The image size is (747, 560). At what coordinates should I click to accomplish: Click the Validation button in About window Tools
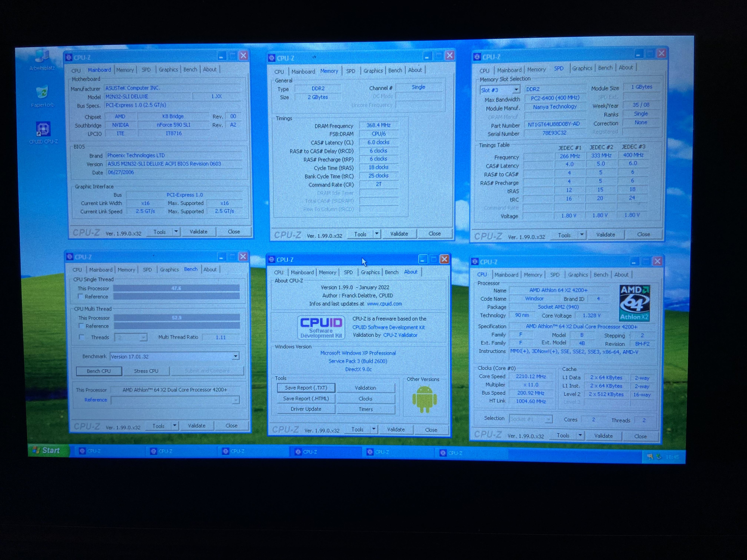[365, 388]
